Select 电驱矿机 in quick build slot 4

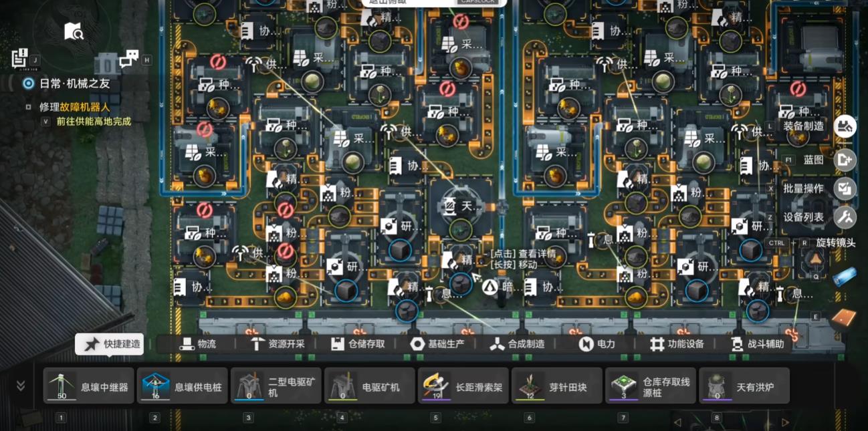pos(369,386)
